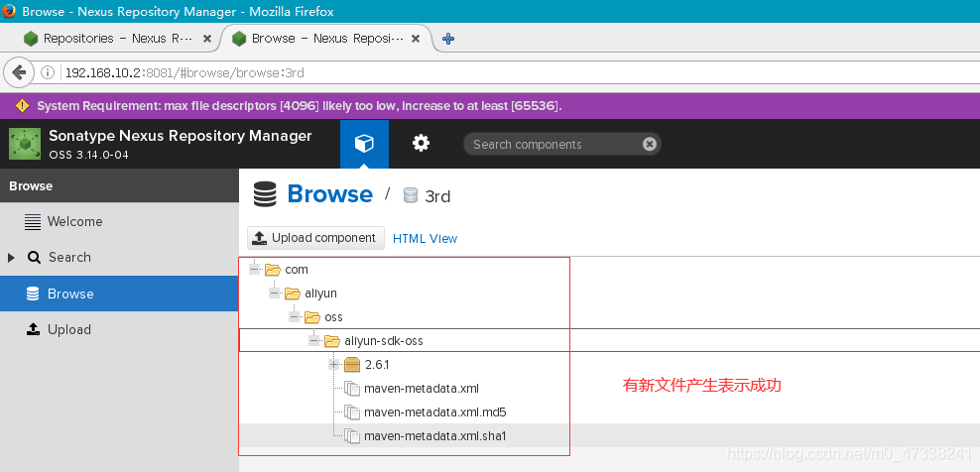Screen dimensions: 980x472
Task: Select maven-metadata.xml.sha1 file name
Action: tap(435, 435)
